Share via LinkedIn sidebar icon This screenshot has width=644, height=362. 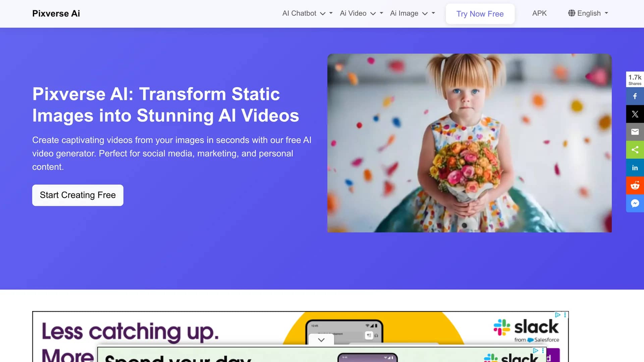point(635,168)
